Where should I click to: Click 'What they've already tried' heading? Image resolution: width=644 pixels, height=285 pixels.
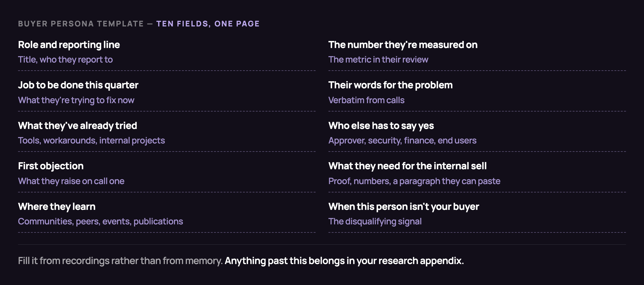tap(78, 126)
